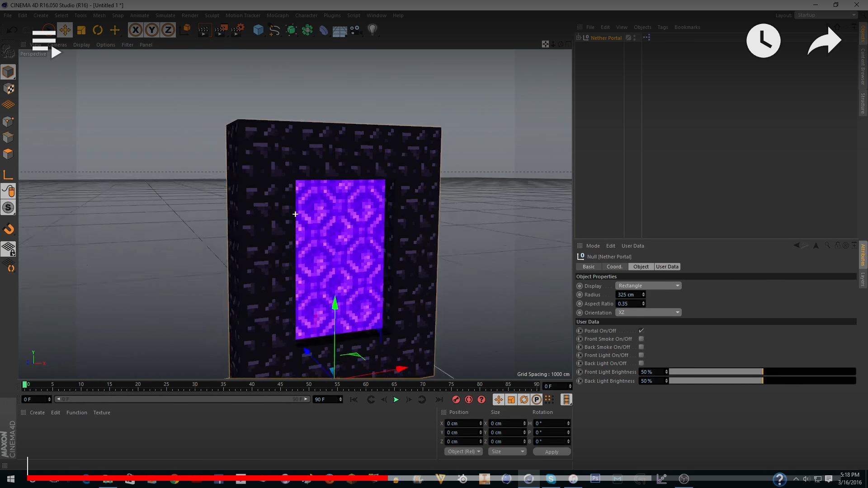Open the User Data attribute menu
The height and width of the screenshot is (488, 868).
point(632,246)
